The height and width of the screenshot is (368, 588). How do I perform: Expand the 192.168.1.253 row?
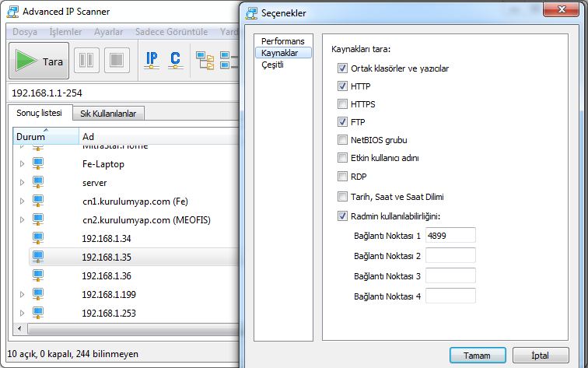[22, 313]
